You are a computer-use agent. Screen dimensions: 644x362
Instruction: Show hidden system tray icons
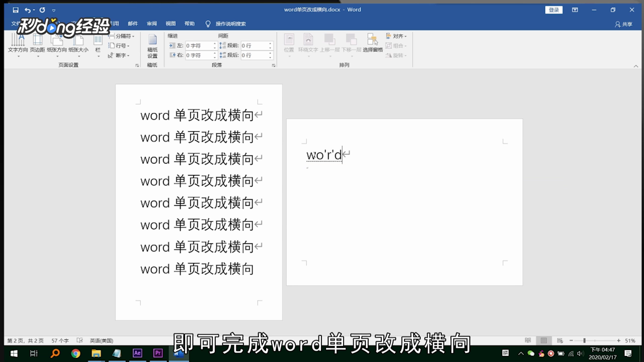(521, 353)
